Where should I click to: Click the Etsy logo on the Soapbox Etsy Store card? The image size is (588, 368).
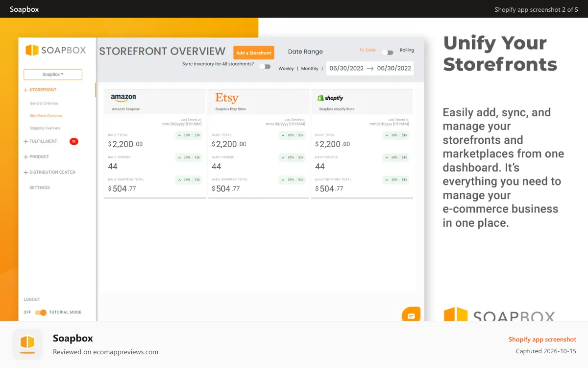pyautogui.click(x=227, y=98)
